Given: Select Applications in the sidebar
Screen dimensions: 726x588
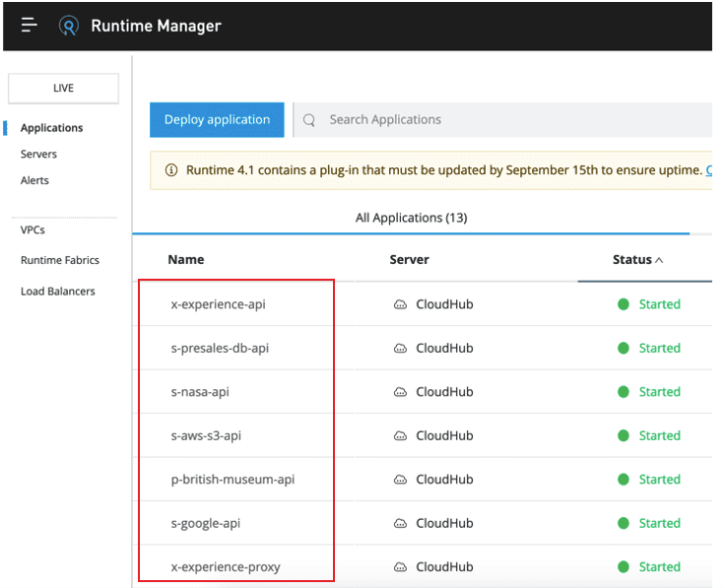Looking at the screenshot, I should [51, 128].
